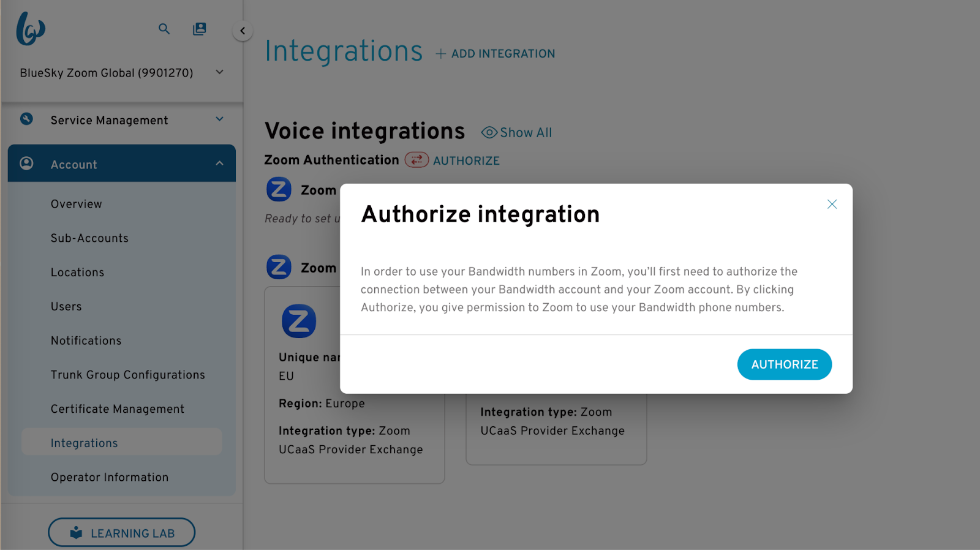Click the Add Integration link
This screenshot has width=980, height=550.
tap(496, 54)
